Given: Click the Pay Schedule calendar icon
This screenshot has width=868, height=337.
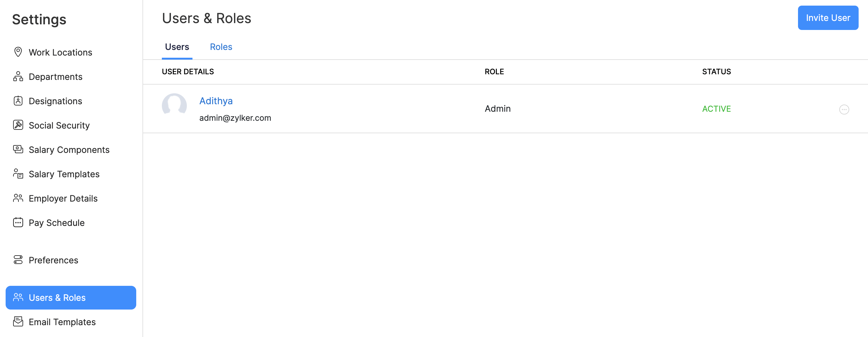Looking at the screenshot, I should pos(18,222).
